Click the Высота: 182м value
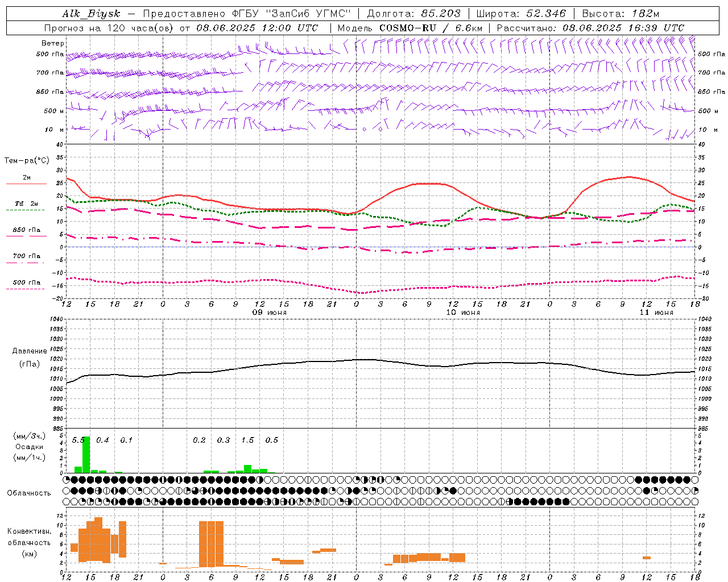Viewport: 728px width, 582px height. (x=621, y=14)
